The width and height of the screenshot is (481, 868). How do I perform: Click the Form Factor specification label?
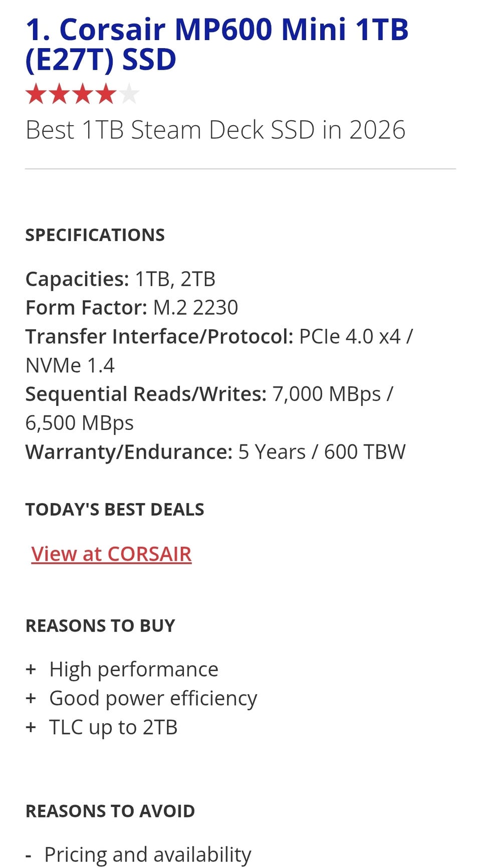[x=86, y=308]
